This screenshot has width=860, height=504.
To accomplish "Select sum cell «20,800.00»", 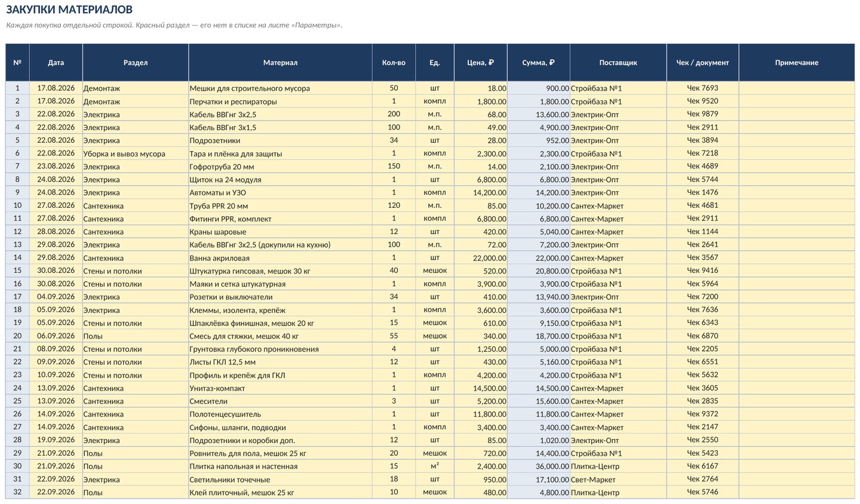I will pos(539,271).
